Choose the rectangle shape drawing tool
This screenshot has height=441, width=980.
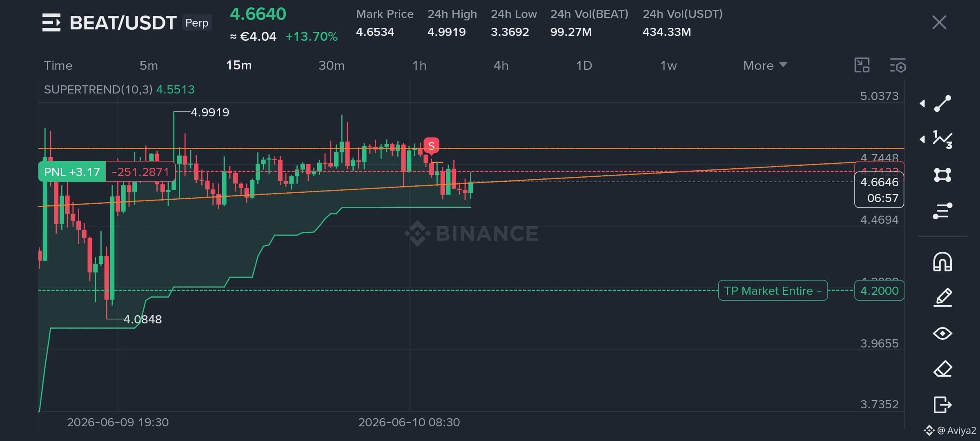tap(942, 175)
